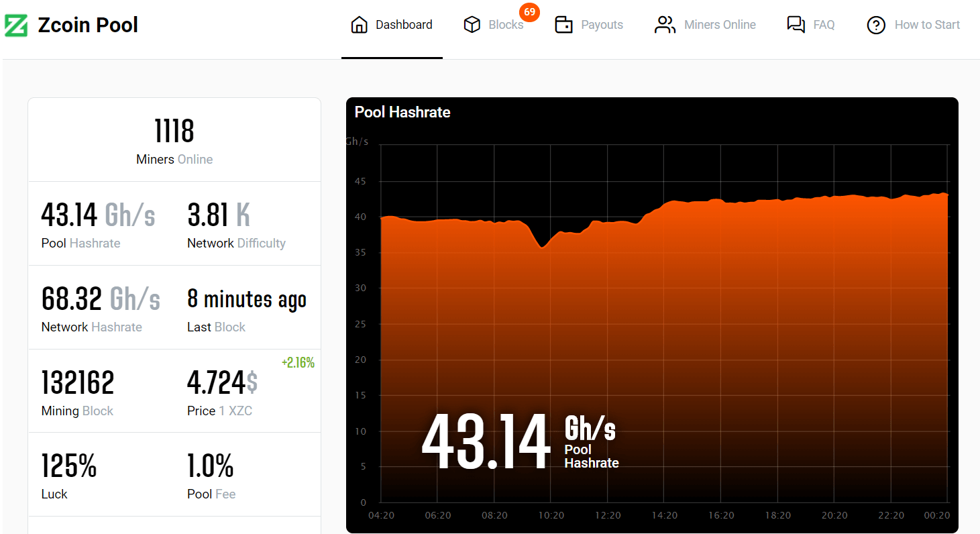This screenshot has height=534, width=980.
Task: Click the 8 minutes ago last block value
Action: 247,299
